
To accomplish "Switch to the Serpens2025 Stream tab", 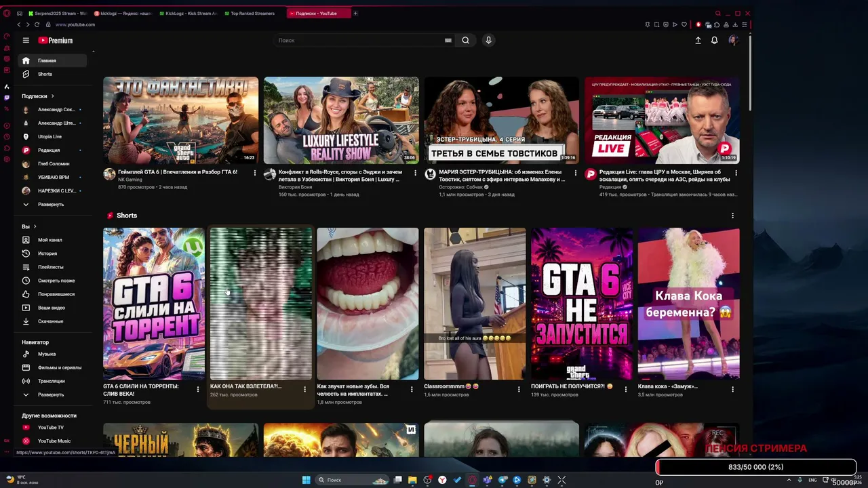I will (58, 13).
